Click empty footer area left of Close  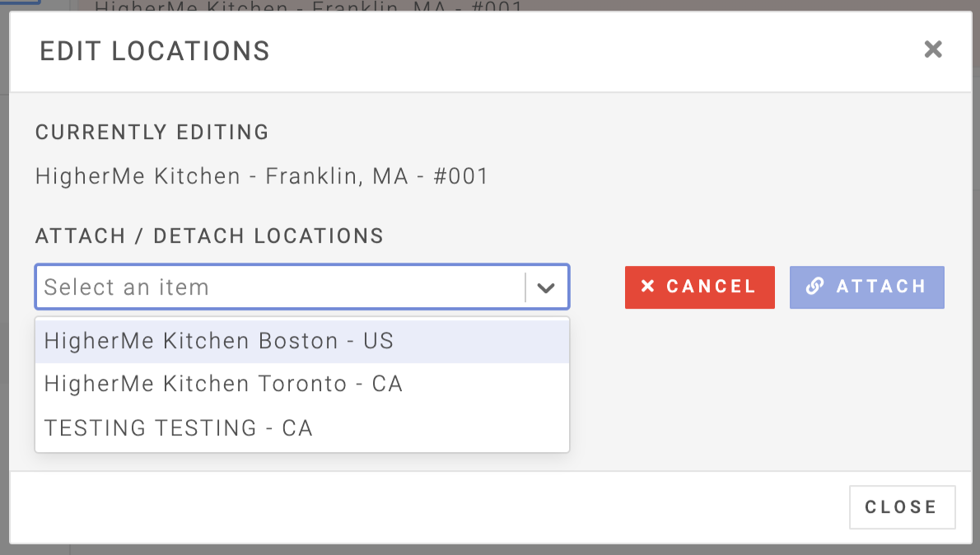412,507
